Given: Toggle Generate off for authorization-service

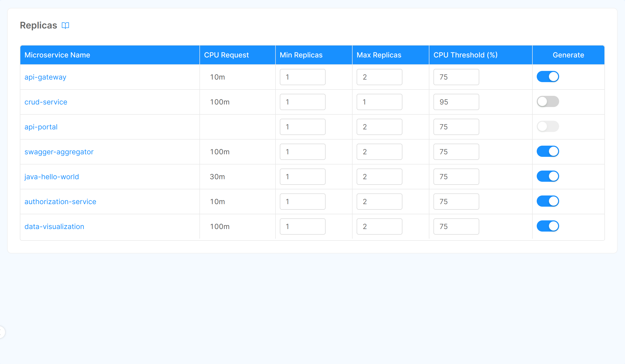Looking at the screenshot, I should (x=548, y=201).
